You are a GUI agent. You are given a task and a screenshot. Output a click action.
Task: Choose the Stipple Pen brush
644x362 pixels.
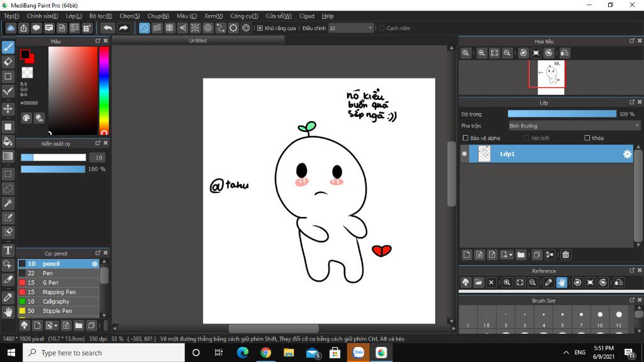click(x=58, y=311)
